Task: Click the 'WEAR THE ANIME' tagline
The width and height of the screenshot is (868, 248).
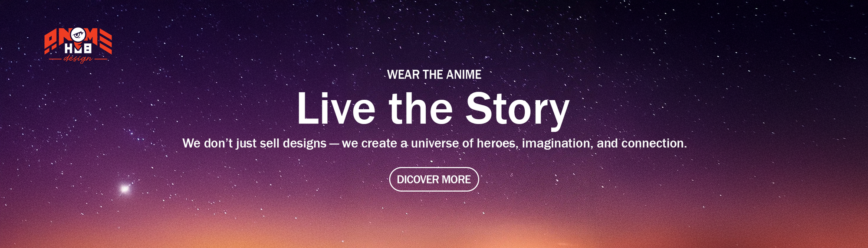Action: [434, 75]
